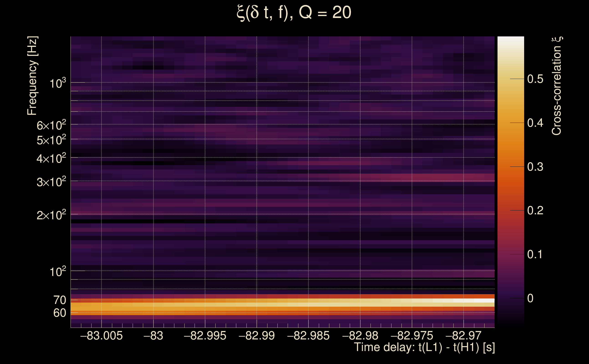This screenshot has height=364, width=589.
Task: Click the -82.99 x-axis tick label
Action: click(x=257, y=336)
